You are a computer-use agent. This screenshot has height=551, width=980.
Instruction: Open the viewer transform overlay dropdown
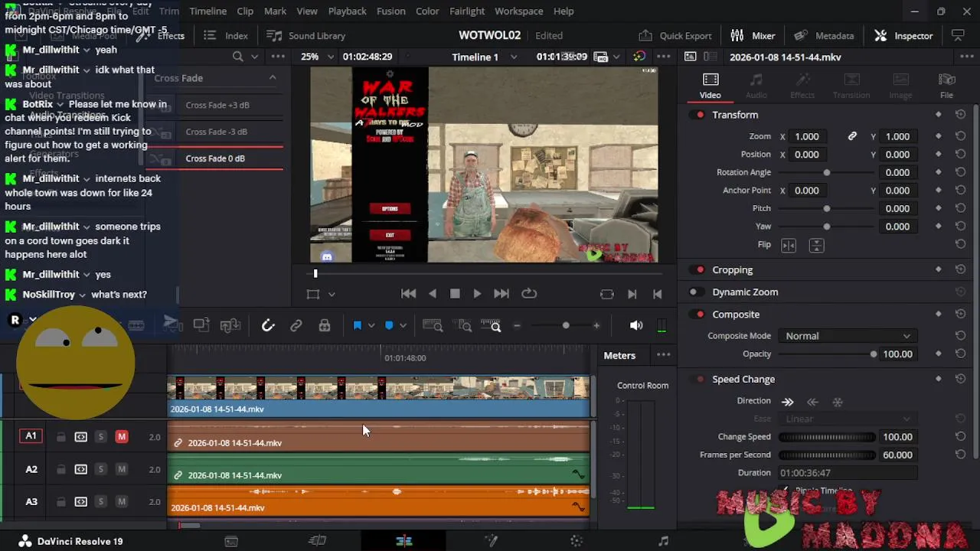click(x=332, y=294)
